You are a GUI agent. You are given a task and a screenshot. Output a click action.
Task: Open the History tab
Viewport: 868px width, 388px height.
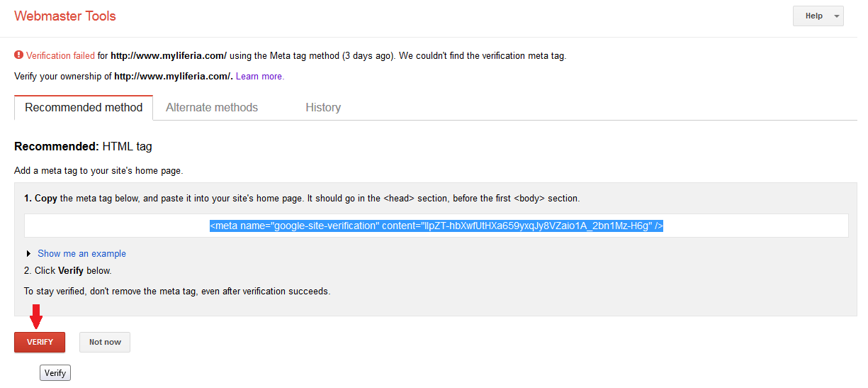323,108
